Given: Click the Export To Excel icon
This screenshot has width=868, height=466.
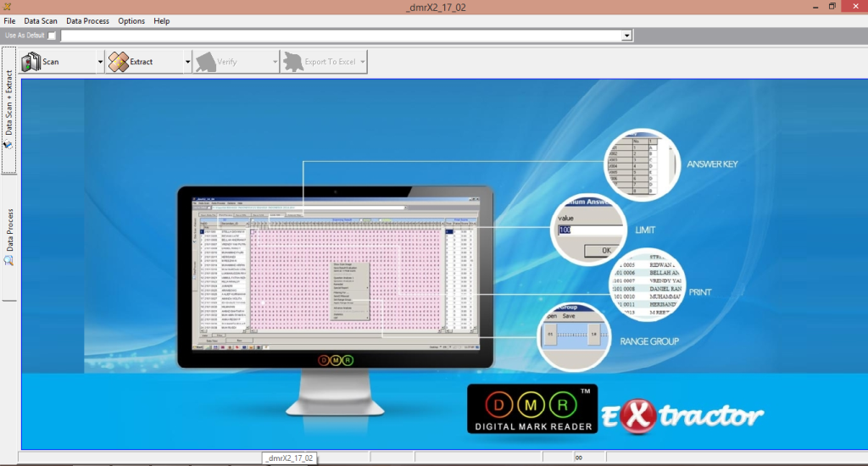Looking at the screenshot, I should (292, 62).
